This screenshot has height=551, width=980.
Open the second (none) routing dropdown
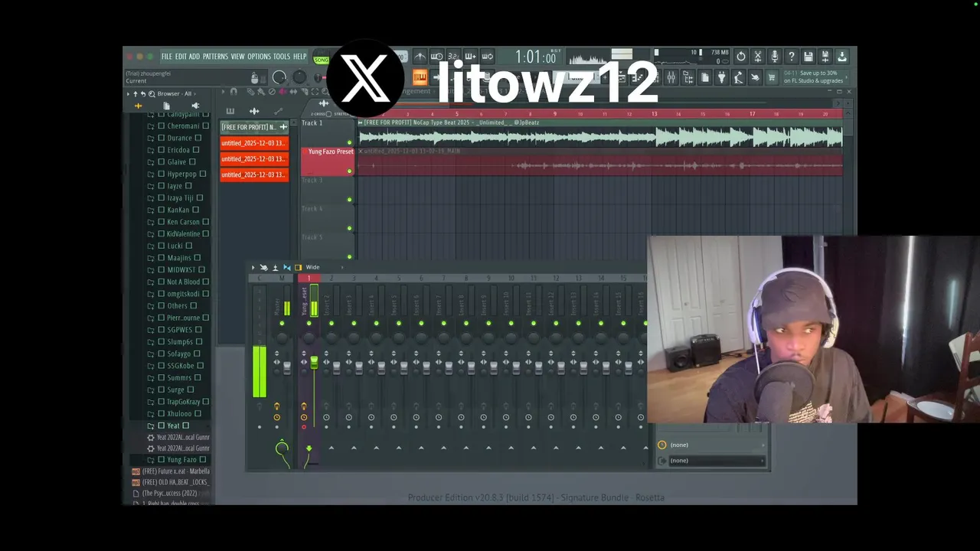tap(712, 460)
